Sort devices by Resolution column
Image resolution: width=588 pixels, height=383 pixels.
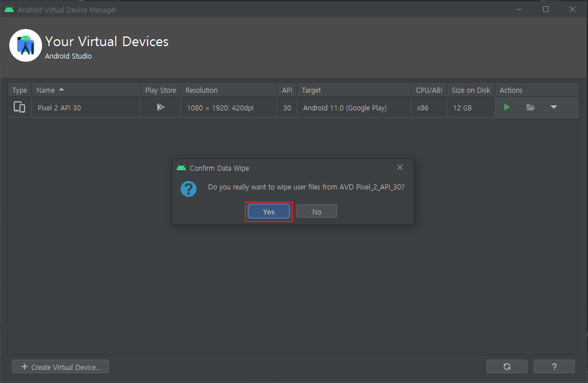pos(228,90)
